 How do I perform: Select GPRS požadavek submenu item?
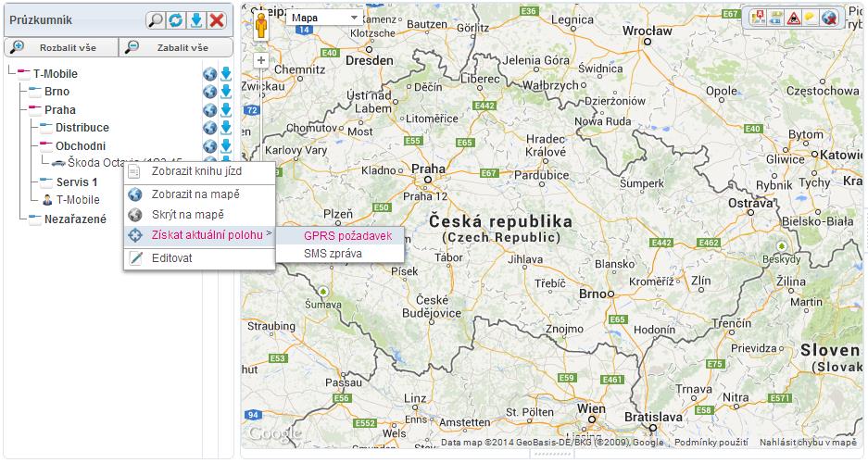coord(340,235)
